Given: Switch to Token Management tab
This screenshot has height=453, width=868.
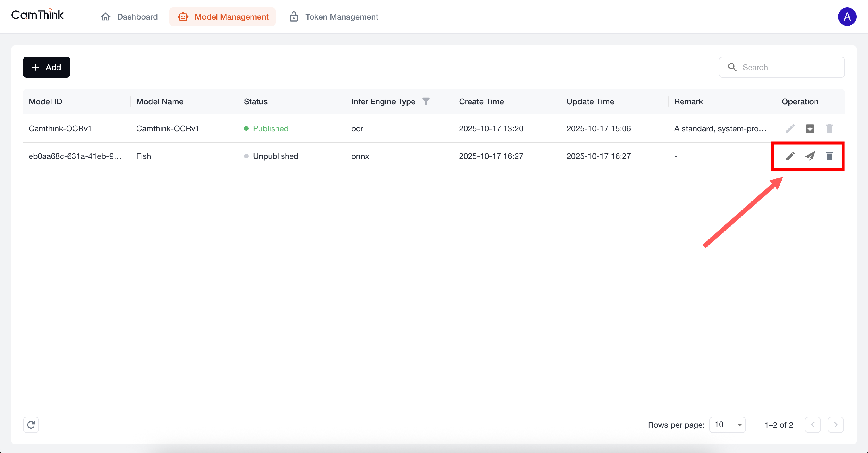Looking at the screenshot, I should 334,17.
